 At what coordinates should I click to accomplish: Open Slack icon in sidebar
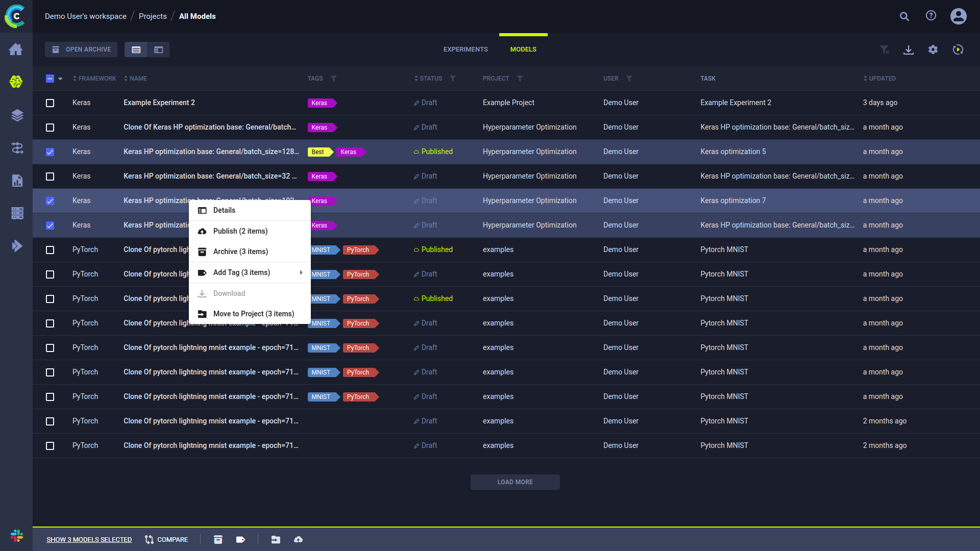point(17,536)
